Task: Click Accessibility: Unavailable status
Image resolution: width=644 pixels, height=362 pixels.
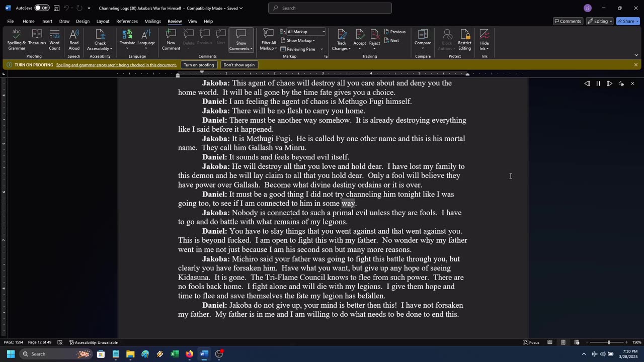Action: point(94,342)
